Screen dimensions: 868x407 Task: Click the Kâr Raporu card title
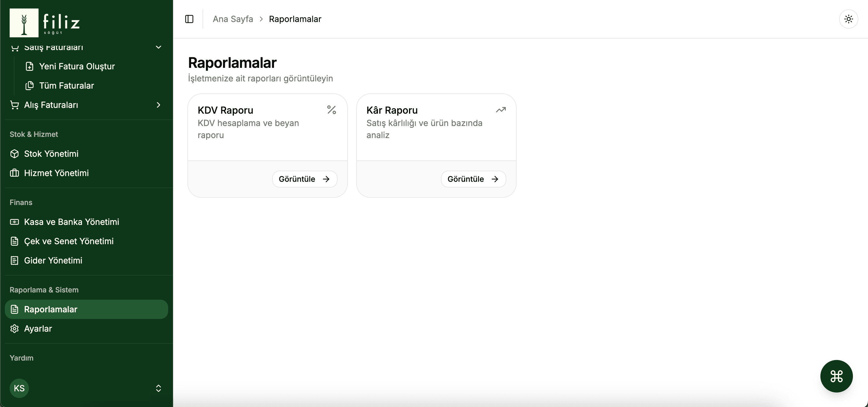pos(392,110)
